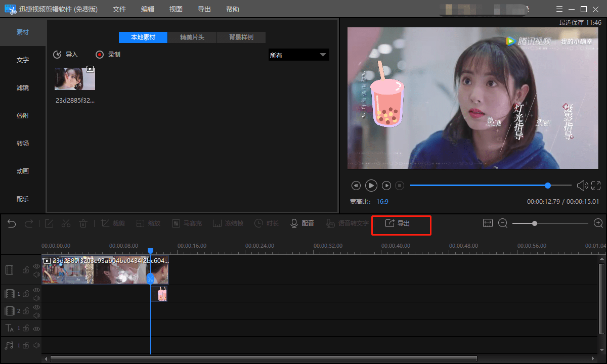Play the video preview
This screenshot has width=607, height=364.
371,186
